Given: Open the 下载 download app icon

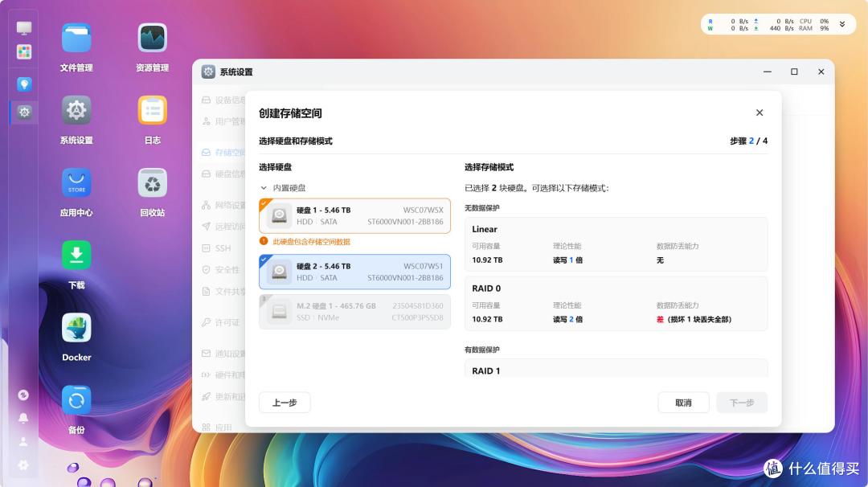Looking at the screenshot, I should click(x=76, y=256).
